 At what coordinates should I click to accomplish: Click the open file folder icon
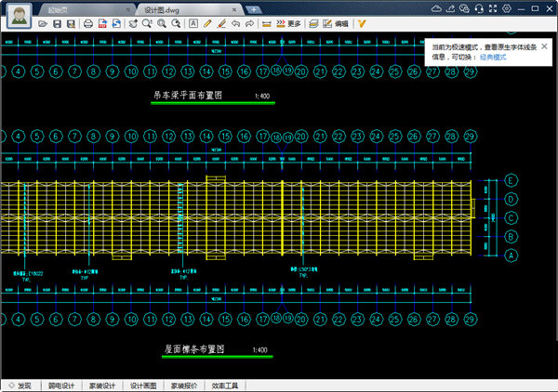click(x=44, y=23)
